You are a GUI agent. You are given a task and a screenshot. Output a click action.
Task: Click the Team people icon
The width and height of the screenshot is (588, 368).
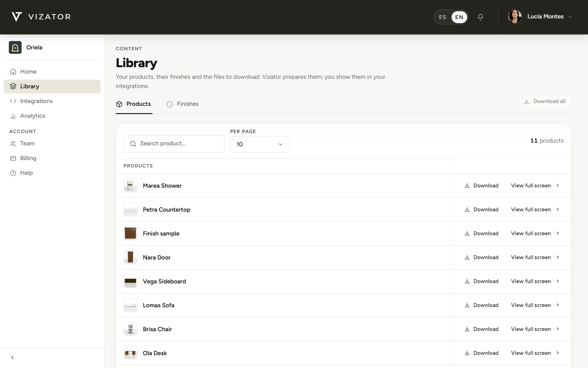pos(13,144)
